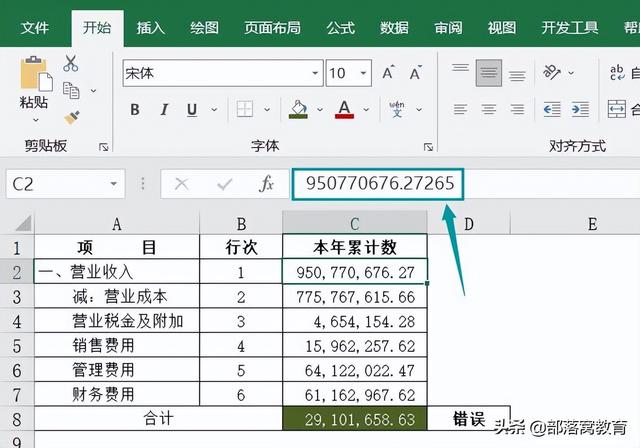Open fill color dropdown arrow
The image size is (640, 448).
tap(320, 109)
